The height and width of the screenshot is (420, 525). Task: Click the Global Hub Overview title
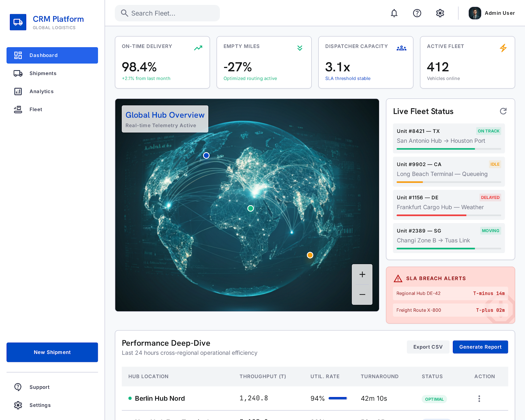click(165, 115)
